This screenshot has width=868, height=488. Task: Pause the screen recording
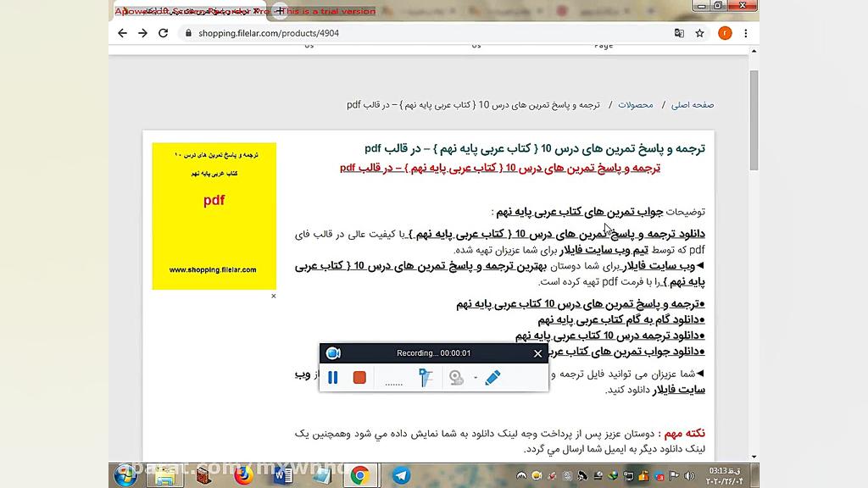click(x=333, y=377)
